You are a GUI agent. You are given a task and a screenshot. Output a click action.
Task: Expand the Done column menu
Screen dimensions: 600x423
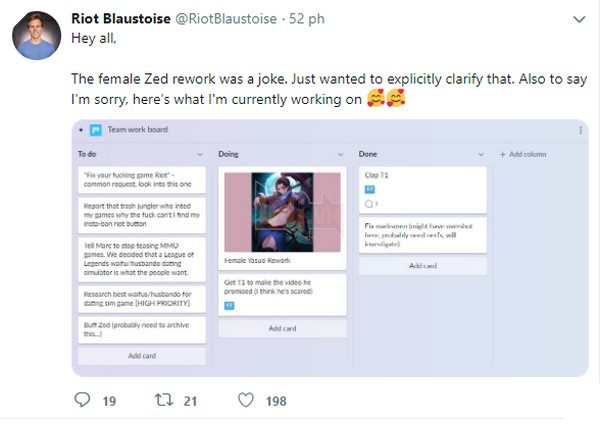[481, 154]
